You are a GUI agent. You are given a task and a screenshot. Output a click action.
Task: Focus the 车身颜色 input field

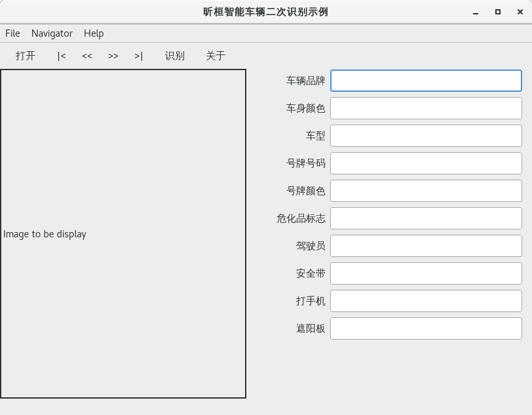click(426, 108)
